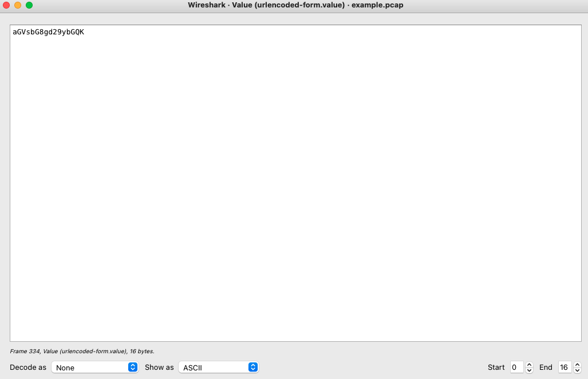Click the "Decode as" label
This screenshot has width=588, height=379.
28,368
